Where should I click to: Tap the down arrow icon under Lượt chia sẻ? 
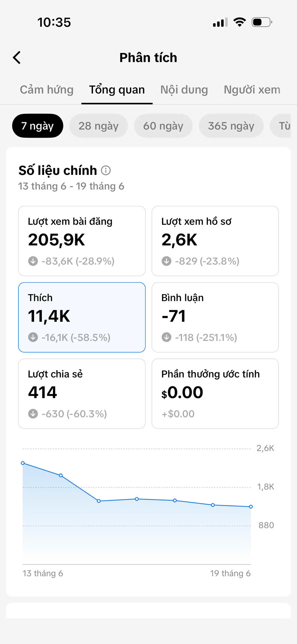click(33, 414)
